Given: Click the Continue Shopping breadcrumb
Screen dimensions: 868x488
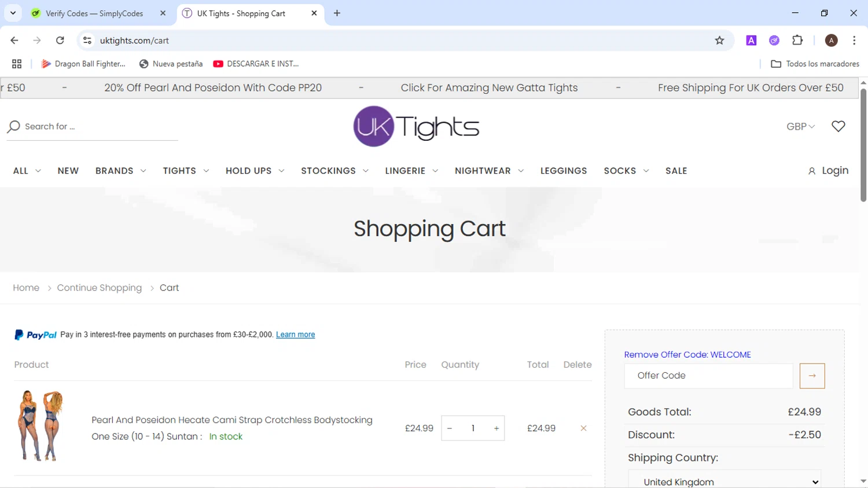Looking at the screenshot, I should click(x=100, y=288).
